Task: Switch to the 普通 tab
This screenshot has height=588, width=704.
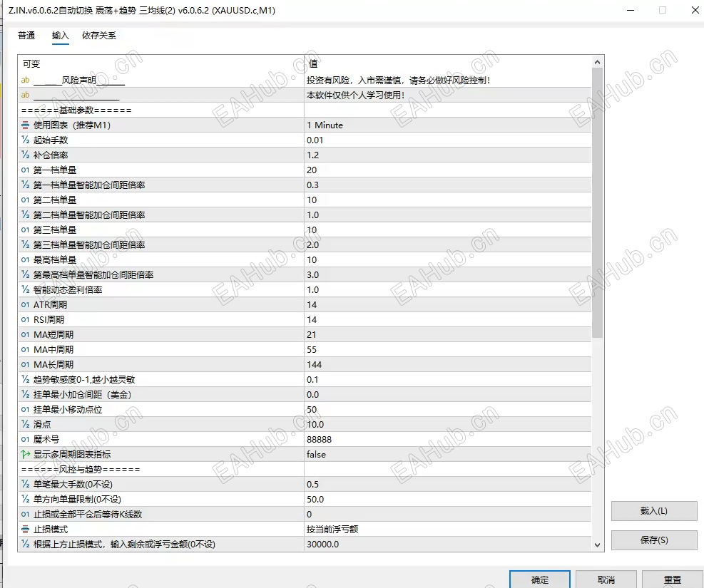Action: pyautogui.click(x=26, y=36)
